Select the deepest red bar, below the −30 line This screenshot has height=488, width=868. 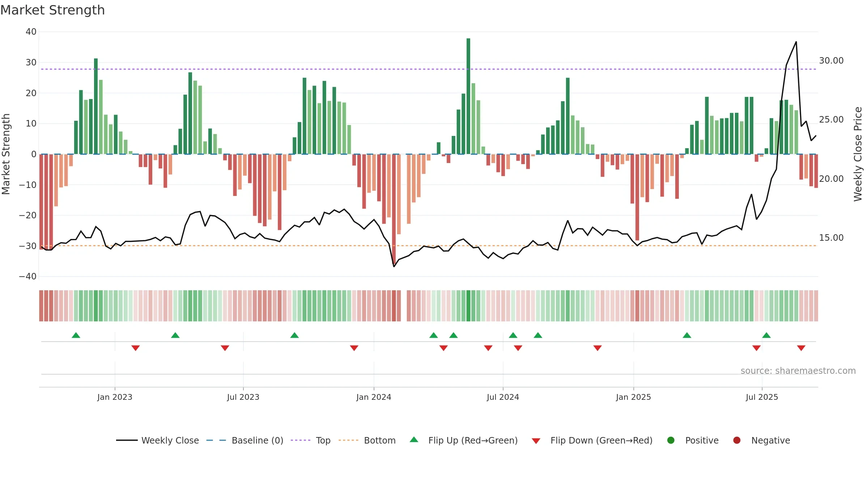[394, 210]
